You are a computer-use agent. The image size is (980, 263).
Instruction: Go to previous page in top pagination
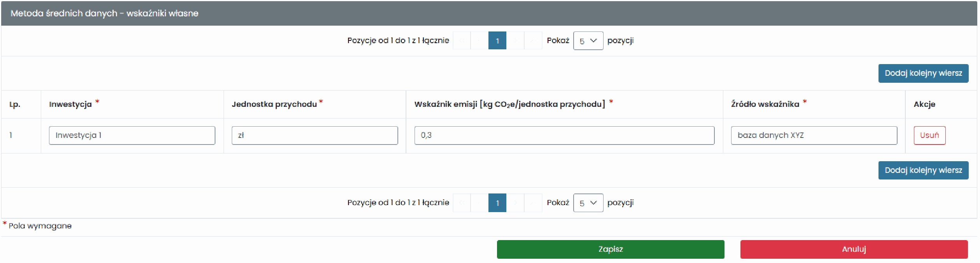pyautogui.click(x=479, y=40)
